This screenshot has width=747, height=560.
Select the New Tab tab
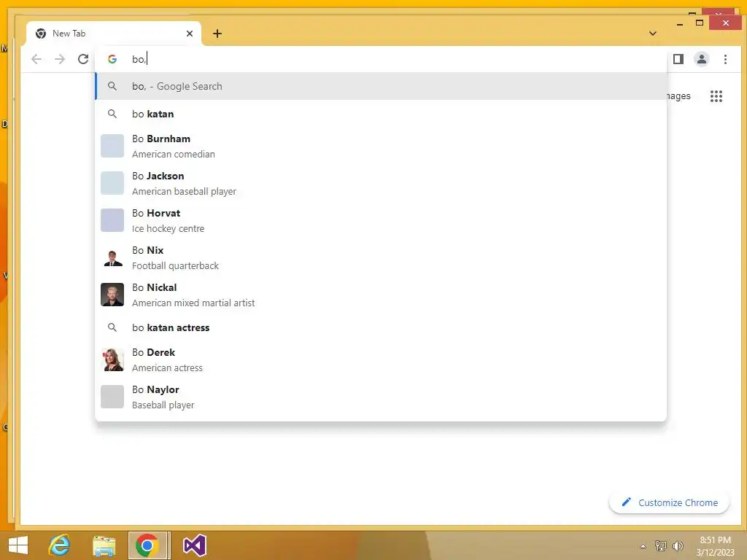(x=114, y=34)
